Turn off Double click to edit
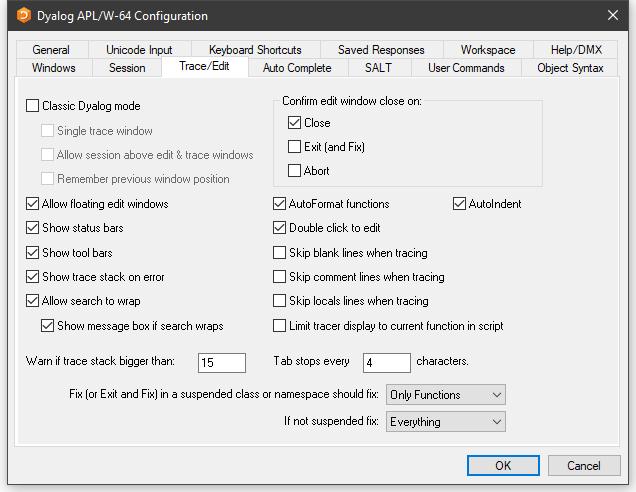The height and width of the screenshot is (492, 636). pyautogui.click(x=280, y=228)
